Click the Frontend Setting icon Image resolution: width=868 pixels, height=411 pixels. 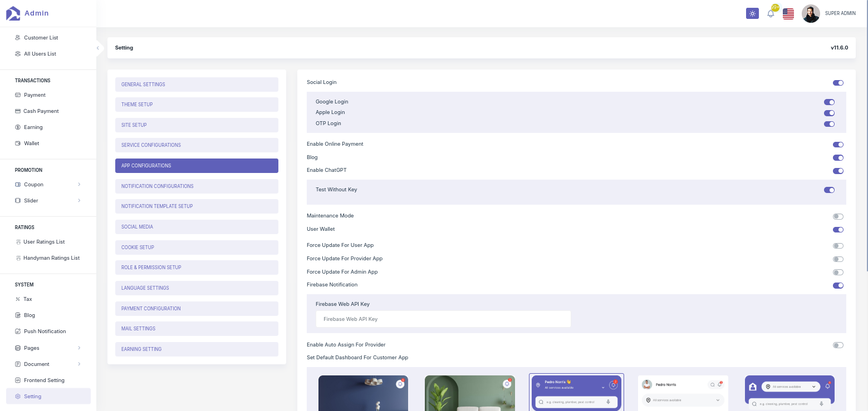[x=18, y=380]
